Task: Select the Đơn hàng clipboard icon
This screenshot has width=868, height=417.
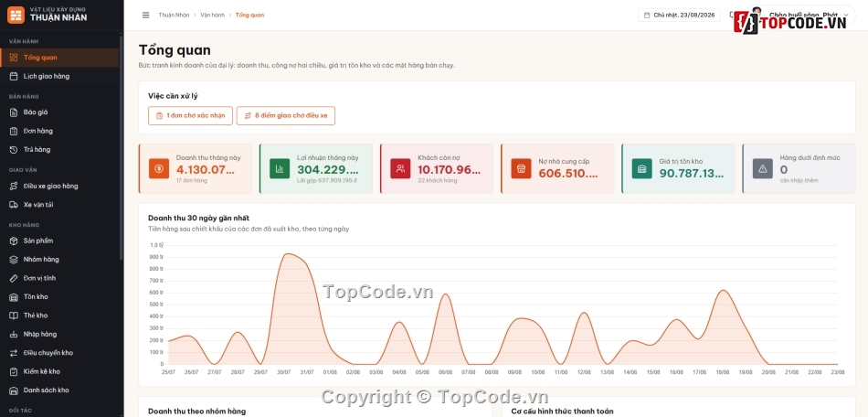Action: pyautogui.click(x=14, y=132)
